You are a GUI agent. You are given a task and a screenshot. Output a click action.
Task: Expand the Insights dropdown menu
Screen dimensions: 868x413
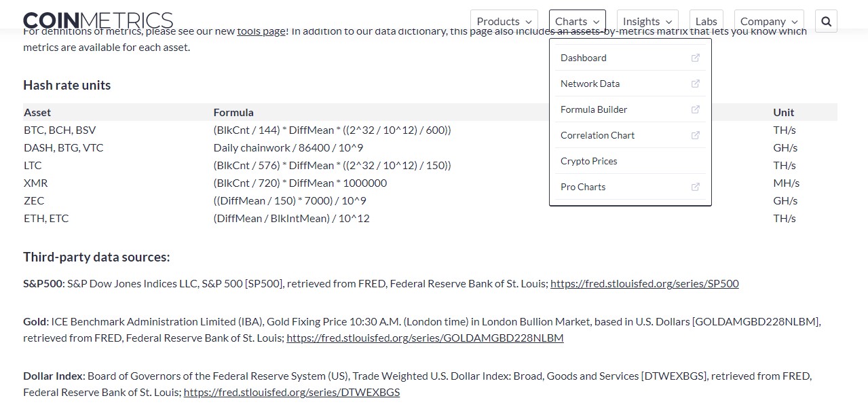647,21
